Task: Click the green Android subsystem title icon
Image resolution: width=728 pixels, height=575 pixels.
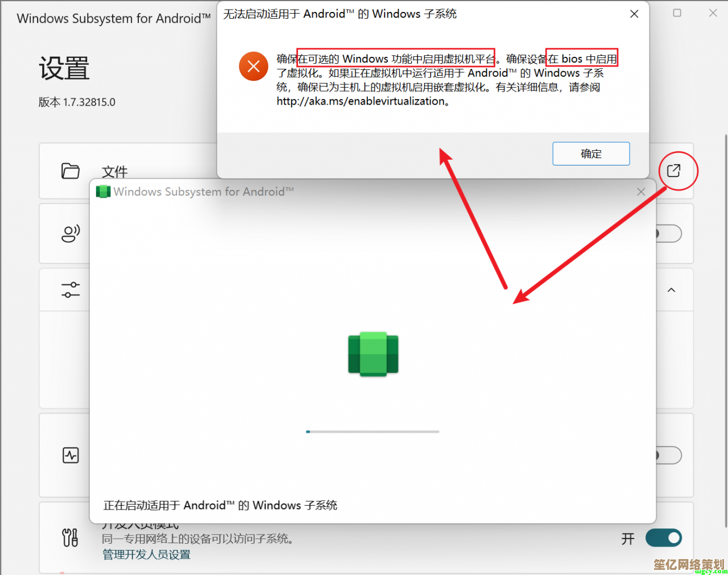Action: pos(103,192)
